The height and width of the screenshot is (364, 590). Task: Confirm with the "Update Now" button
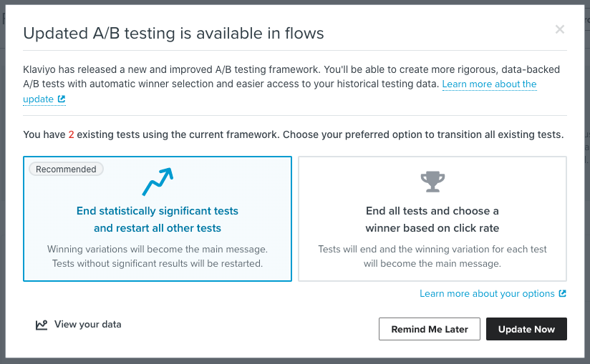526,329
